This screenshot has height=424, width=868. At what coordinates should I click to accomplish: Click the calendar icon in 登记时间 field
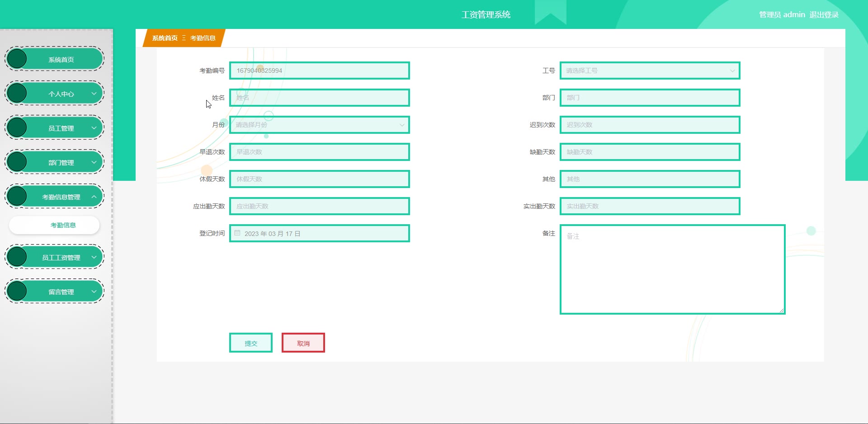coord(237,233)
